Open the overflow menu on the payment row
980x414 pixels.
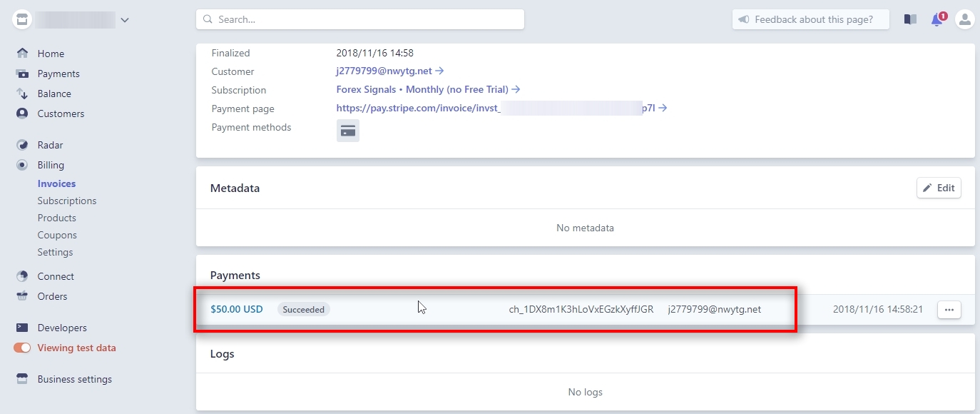click(x=949, y=309)
